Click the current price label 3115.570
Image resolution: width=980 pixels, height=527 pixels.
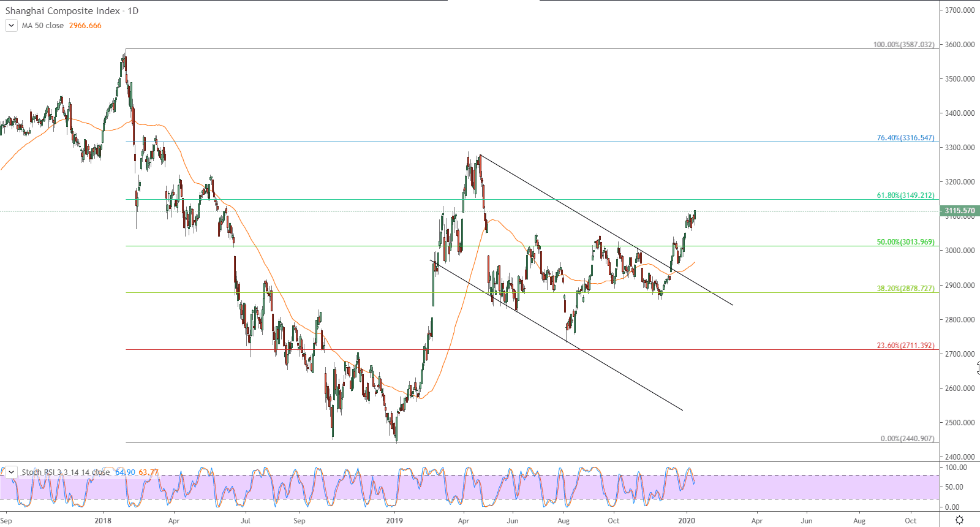[x=960, y=211]
